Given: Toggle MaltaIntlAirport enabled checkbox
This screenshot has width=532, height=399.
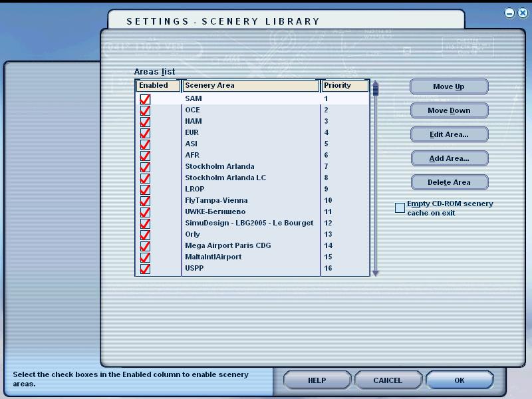Looking at the screenshot, I should coord(145,257).
